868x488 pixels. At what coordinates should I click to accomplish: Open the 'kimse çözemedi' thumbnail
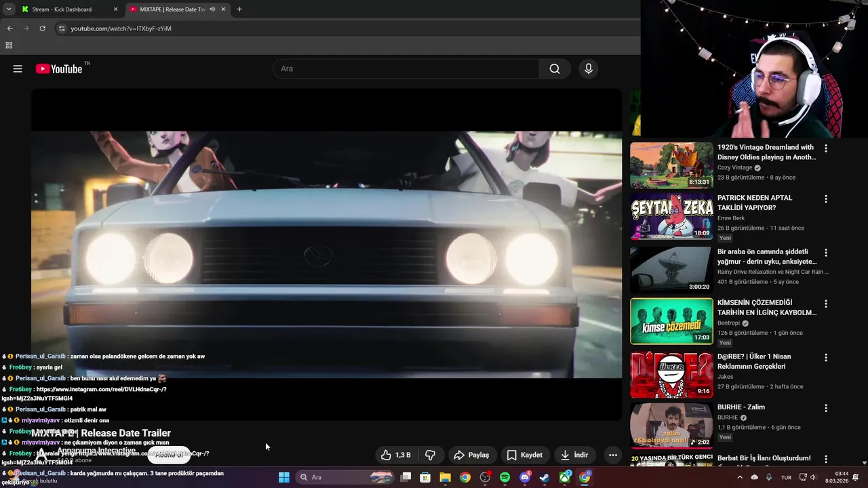pos(671,321)
